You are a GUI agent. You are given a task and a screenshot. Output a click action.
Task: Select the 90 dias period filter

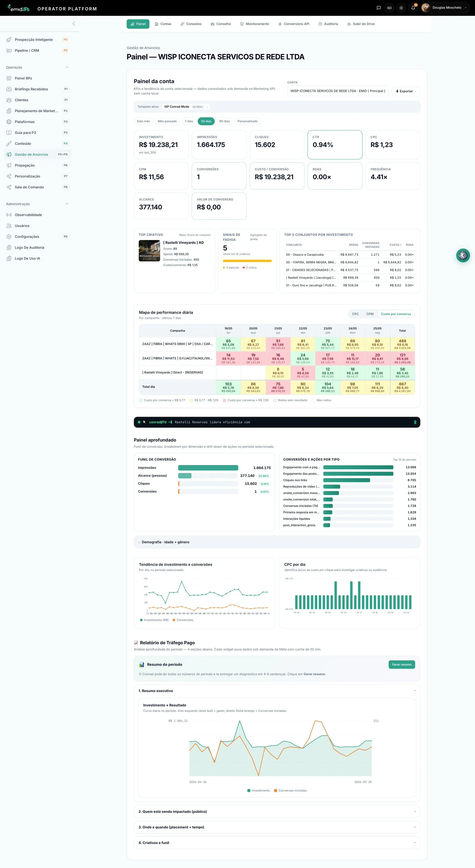(224, 121)
